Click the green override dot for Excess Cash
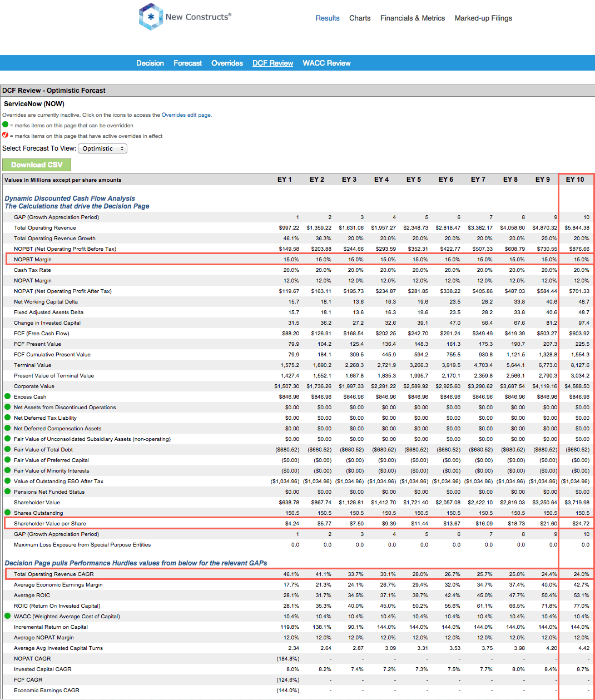Screen dimensions: 595x700 coord(8,396)
